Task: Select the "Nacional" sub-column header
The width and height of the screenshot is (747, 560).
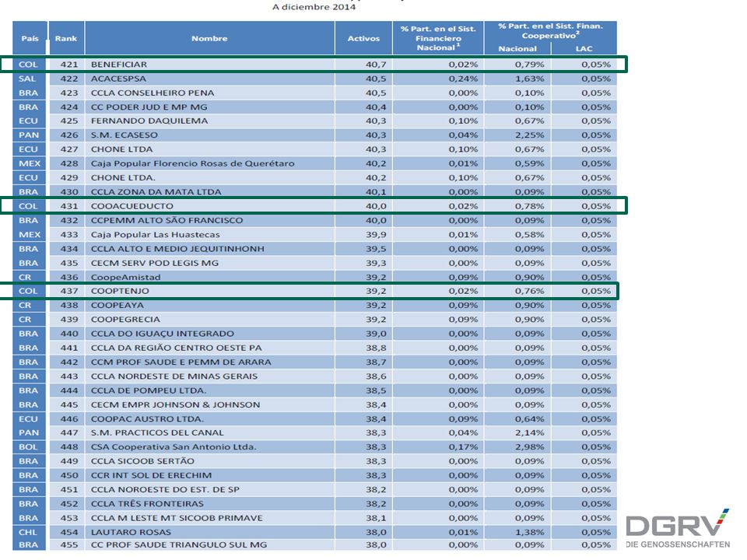Action: click(x=517, y=48)
